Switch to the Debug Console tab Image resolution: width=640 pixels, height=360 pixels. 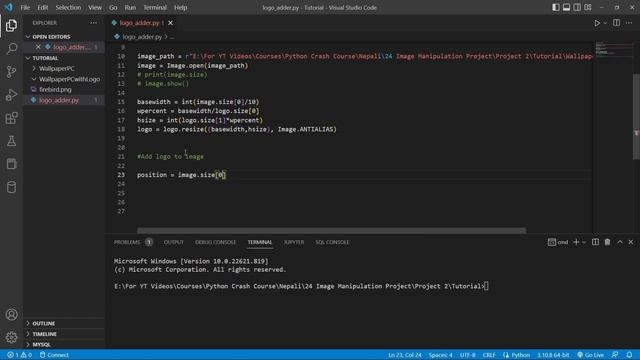(x=216, y=242)
